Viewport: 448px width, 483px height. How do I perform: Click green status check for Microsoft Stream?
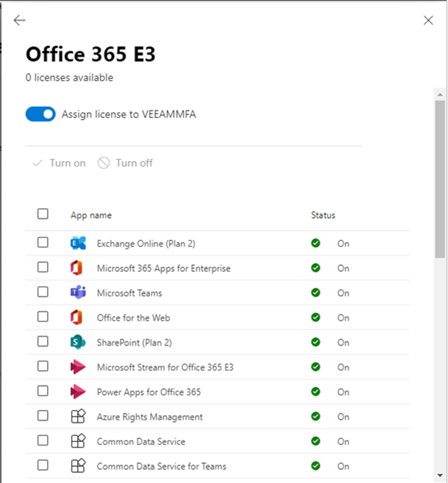316,367
